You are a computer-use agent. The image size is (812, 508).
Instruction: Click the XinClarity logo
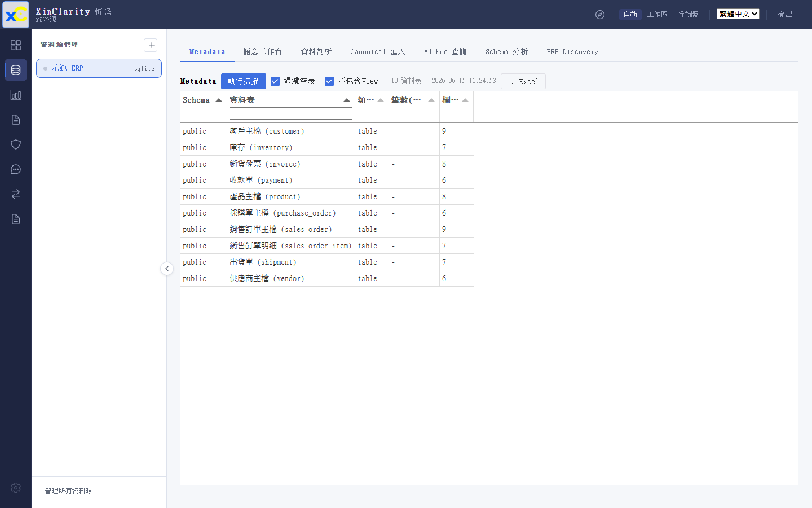pos(16,15)
